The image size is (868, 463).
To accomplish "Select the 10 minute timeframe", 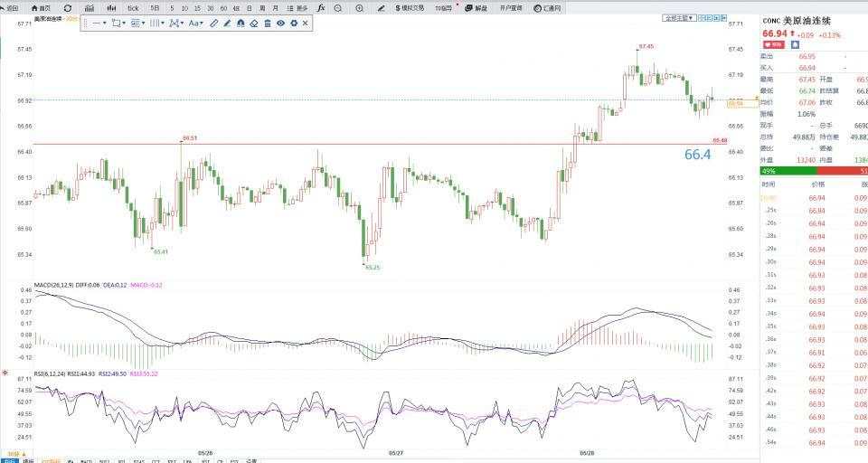I will 184,8.
